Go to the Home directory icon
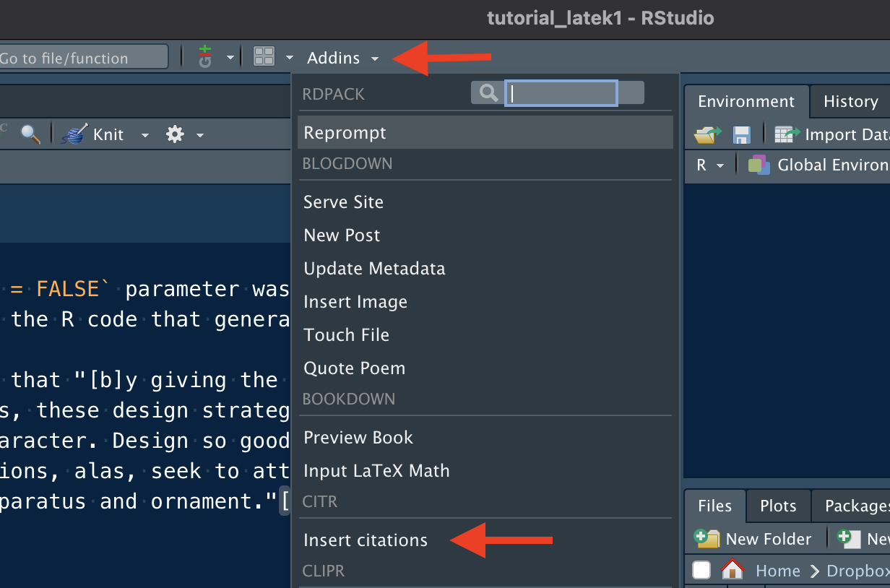The width and height of the screenshot is (890, 588). coord(733,571)
